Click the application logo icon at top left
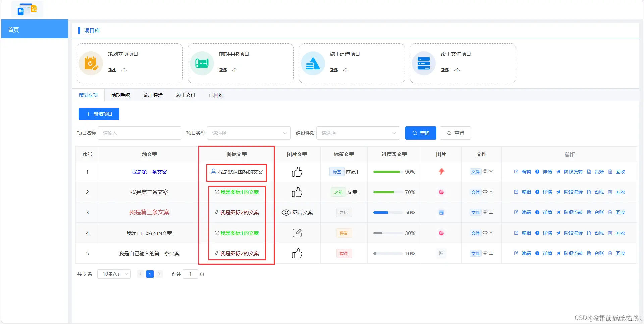Viewport: 644px width, 324px height. [x=27, y=9]
